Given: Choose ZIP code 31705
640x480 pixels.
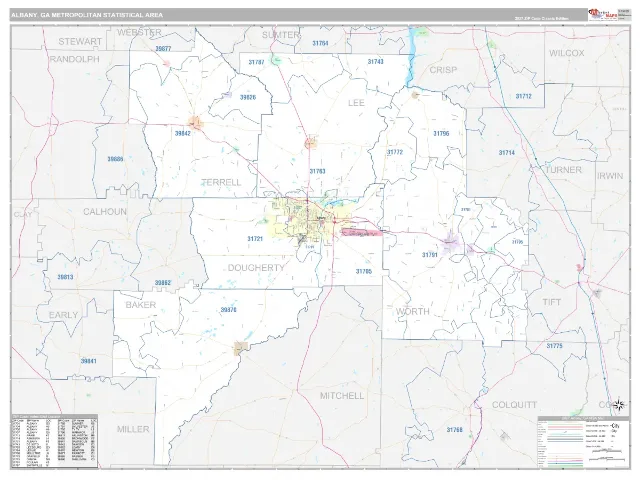Looking at the screenshot, I should (364, 271).
